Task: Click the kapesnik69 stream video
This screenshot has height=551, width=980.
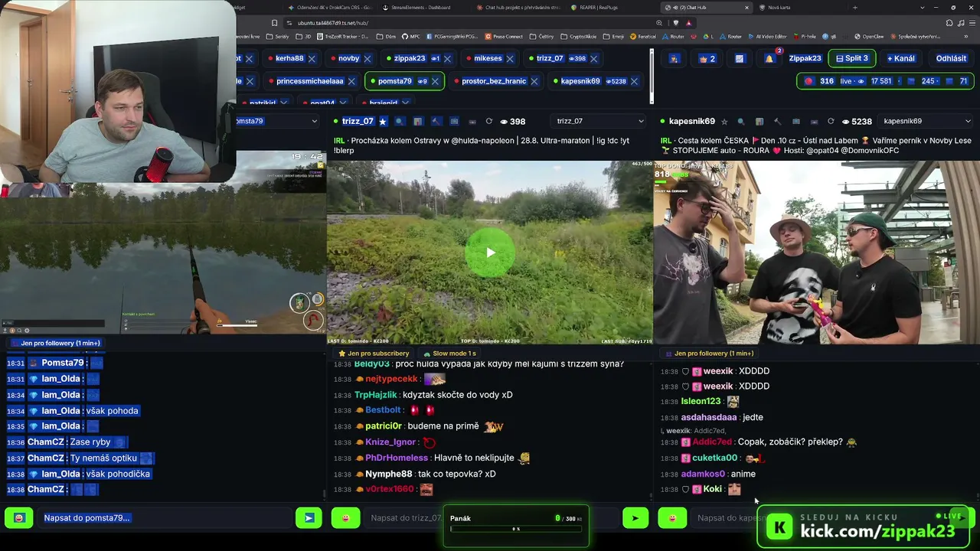Action: pos(816,253)
